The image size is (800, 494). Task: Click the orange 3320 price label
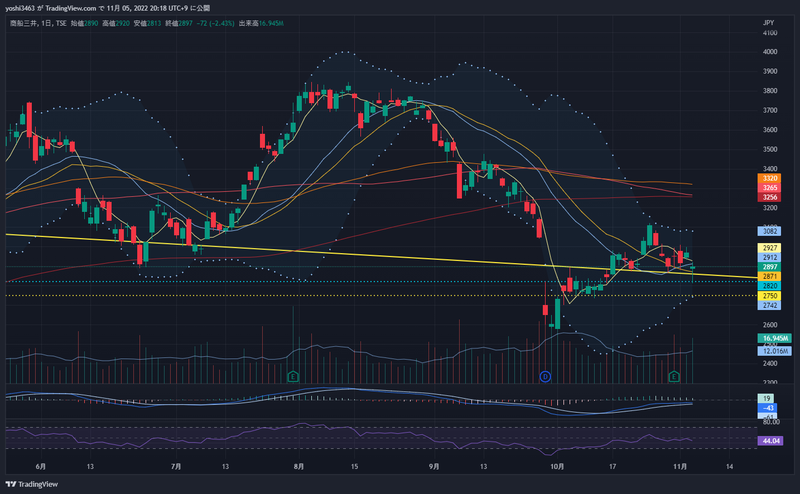click(769, 178)
